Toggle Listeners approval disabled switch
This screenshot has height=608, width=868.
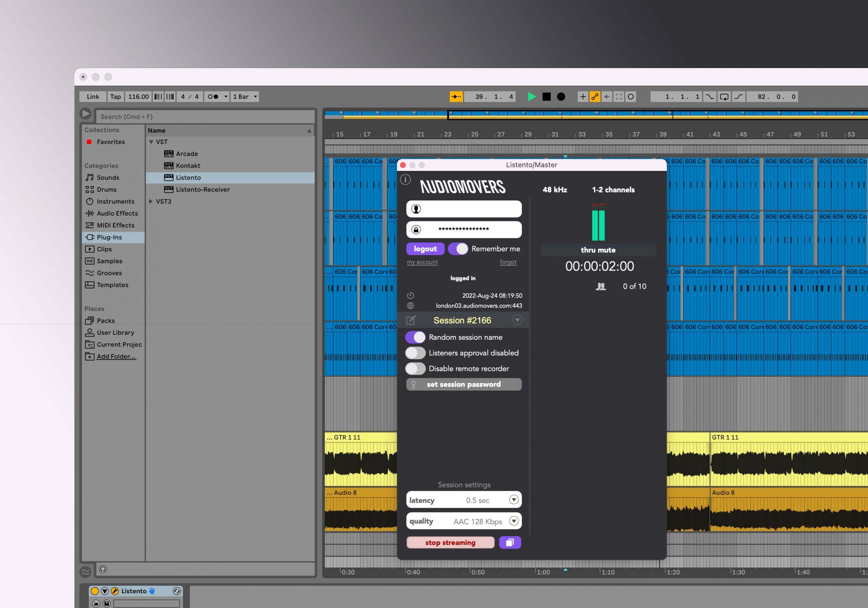pos(415,353)
